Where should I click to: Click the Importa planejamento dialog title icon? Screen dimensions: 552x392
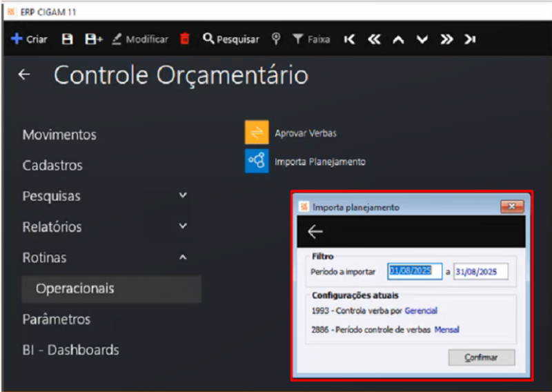coord(304,207)
